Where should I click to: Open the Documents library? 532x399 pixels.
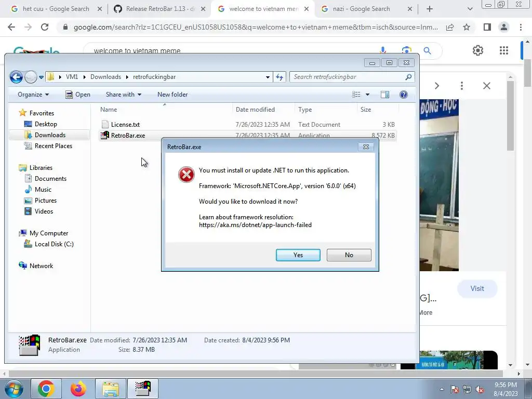46,179
